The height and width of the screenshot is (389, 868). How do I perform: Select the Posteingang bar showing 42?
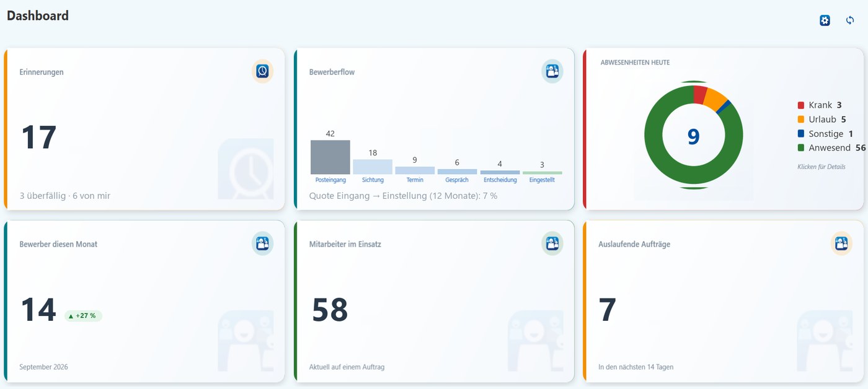pos(330,157)
